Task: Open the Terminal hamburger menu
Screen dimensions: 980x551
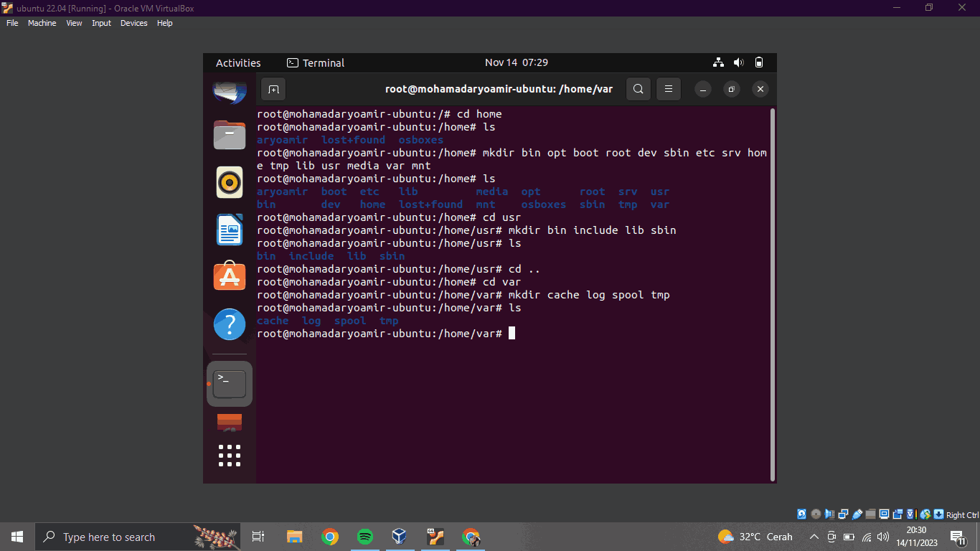Action: tap(668, 90)
